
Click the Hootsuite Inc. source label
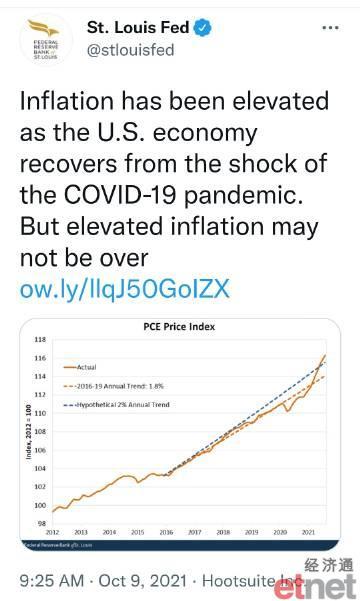click(251, 580)
